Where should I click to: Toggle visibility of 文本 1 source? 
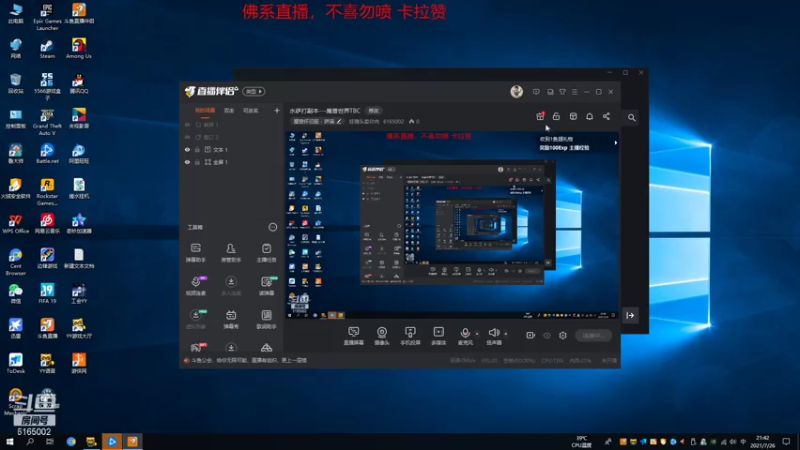pos(187,149)
